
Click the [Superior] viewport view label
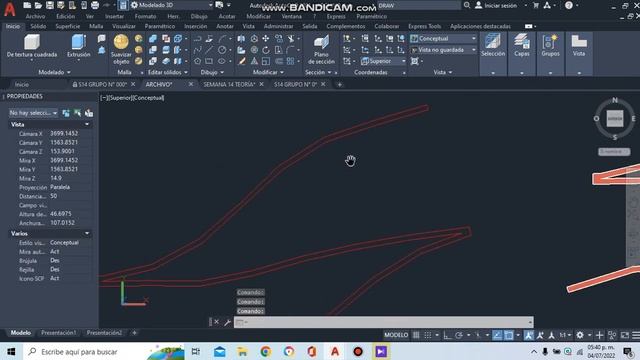coord(120,98)
